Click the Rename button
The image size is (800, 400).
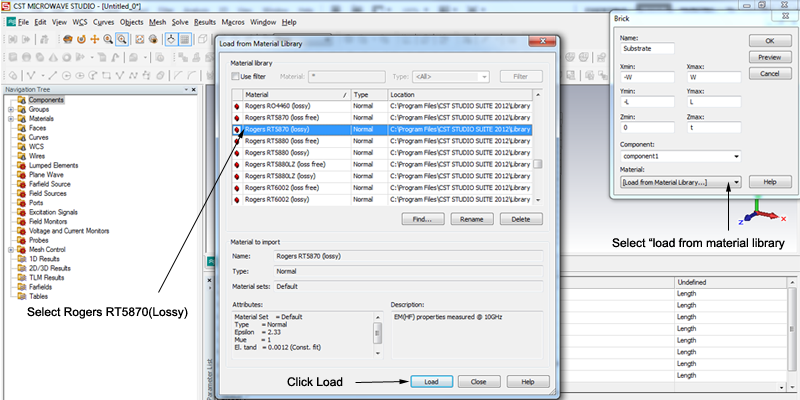point(472,219)
